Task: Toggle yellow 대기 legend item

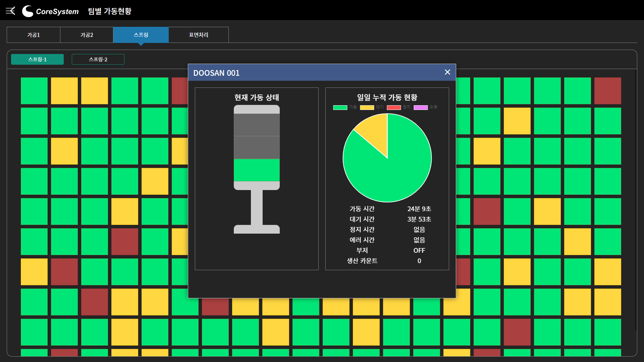Action: 372,107
